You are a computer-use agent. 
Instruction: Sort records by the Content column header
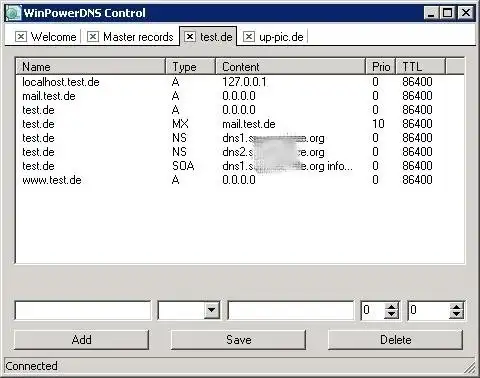coord(290,67)
